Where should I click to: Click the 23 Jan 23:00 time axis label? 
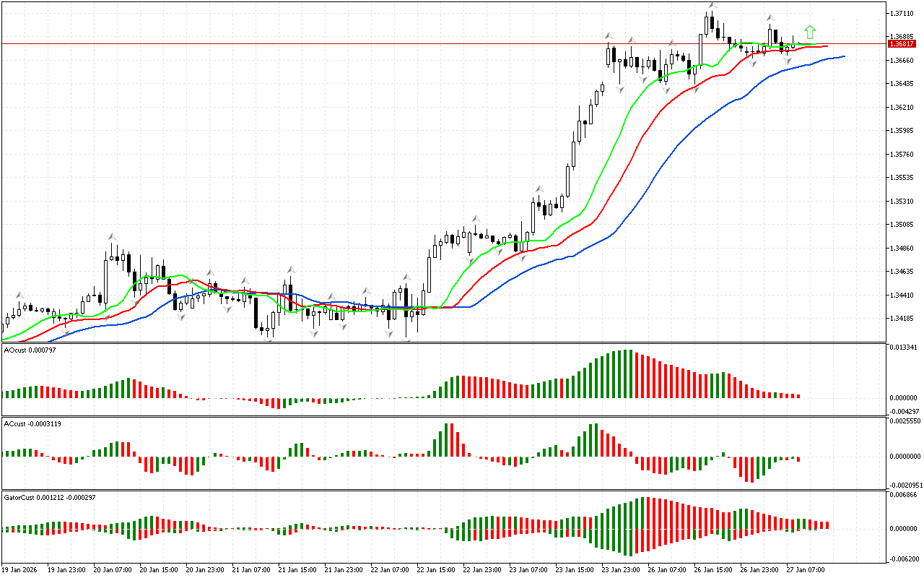tap(621, 569)
